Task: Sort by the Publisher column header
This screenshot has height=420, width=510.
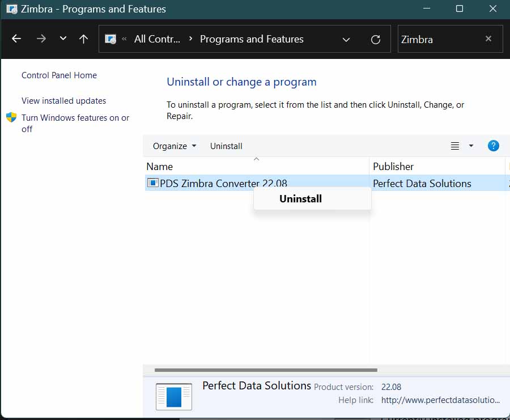Action: 437,166
